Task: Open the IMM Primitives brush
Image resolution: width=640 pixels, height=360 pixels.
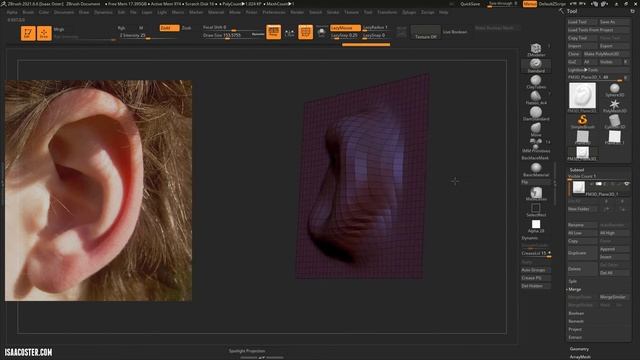Action: pos(536,145)
